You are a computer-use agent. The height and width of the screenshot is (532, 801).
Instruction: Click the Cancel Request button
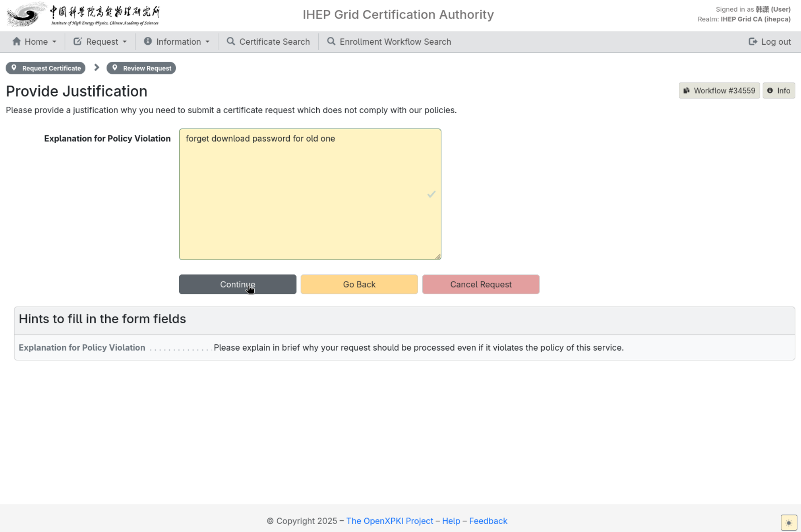[481, 284]
